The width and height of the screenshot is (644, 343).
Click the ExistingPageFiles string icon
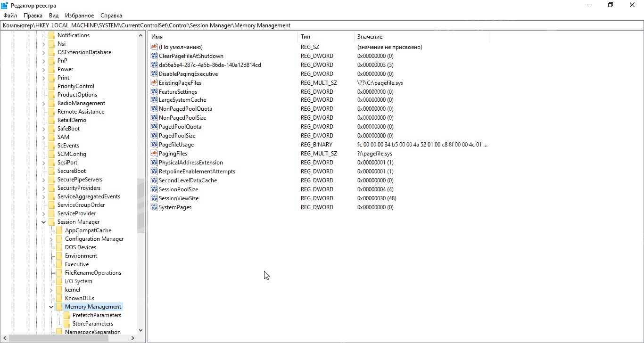click(154, 82)
